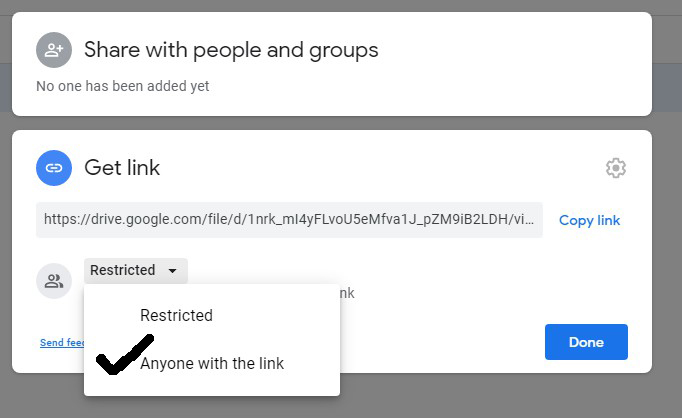The width and height of the screenshot is (682, 418).
Task: Click the small arrow on Restricted dropdown
Action: [x=173, y=271]
